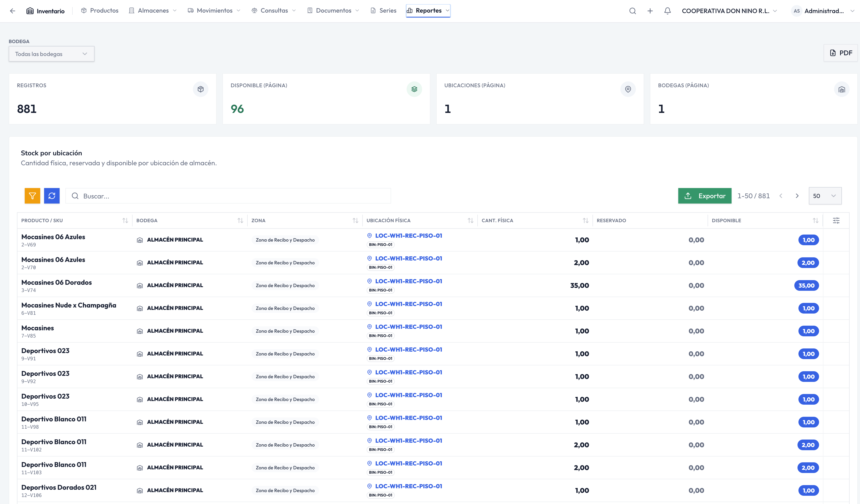
Task: Click the Disponible layers icon
Action: tap(414, 89)
